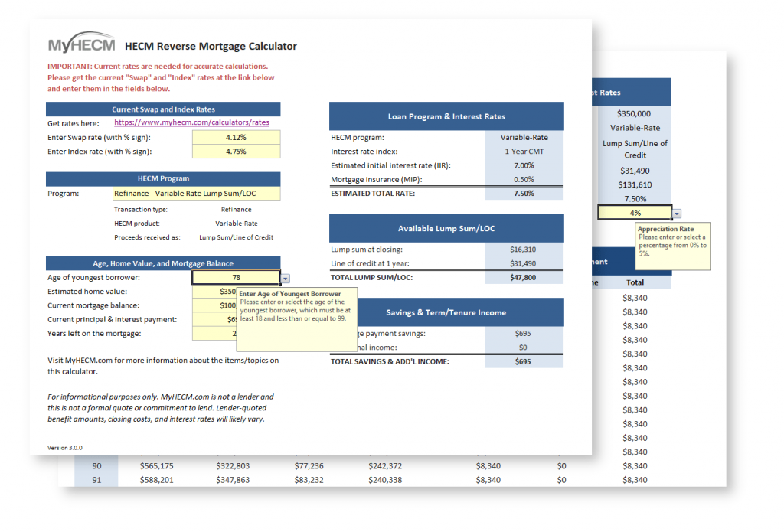Select the Index rate field showing 4.75%

236,152
